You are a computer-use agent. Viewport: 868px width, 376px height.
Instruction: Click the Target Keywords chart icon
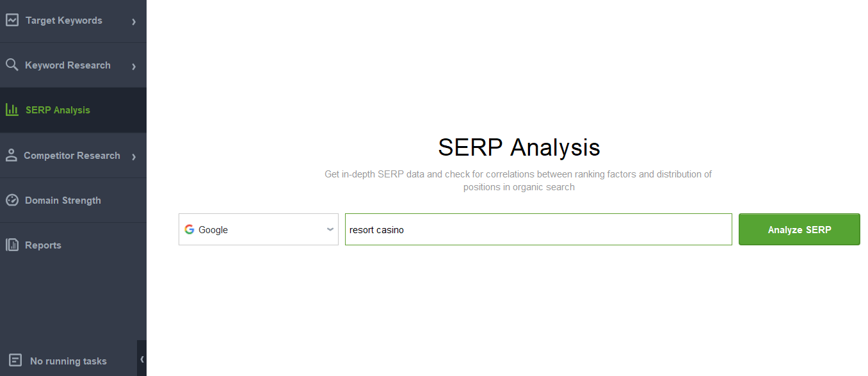[12, 20]
